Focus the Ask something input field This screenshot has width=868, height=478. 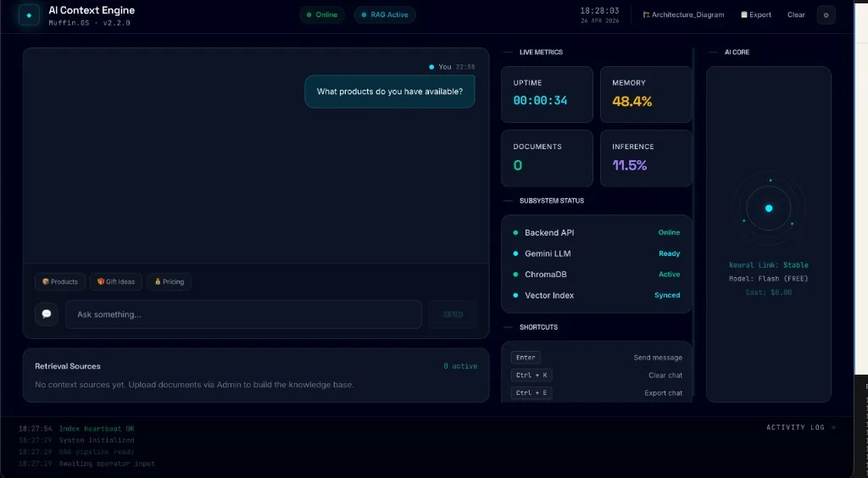[243, 314]
